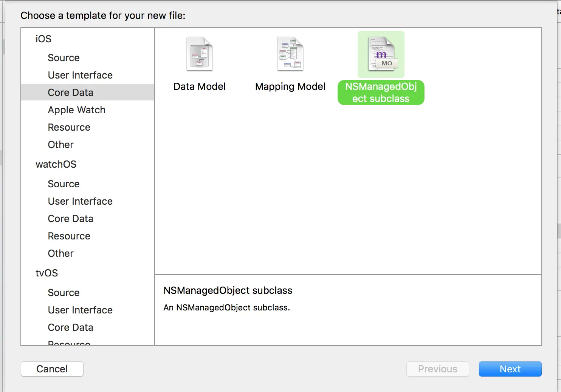Click the Mapping Model label
The width and height of the screenshot is (561, 392).
pos(290,86)
